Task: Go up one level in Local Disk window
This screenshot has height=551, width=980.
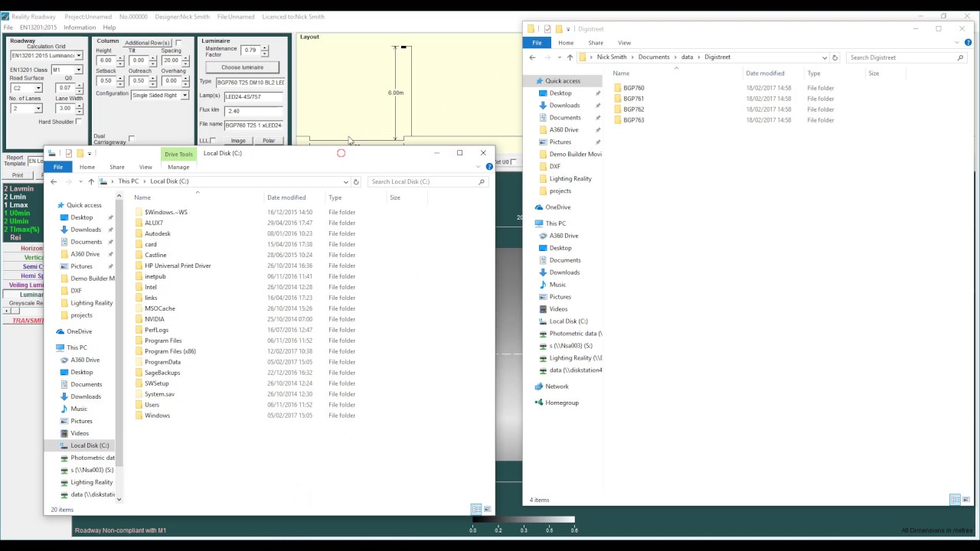Action: point(91,181)
